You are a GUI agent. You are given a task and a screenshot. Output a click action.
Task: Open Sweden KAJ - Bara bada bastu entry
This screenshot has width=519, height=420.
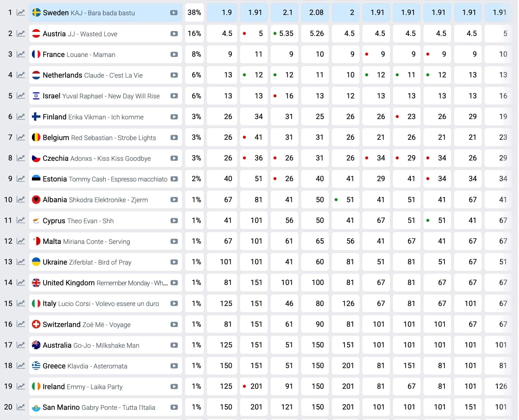[x=89, y=13]
